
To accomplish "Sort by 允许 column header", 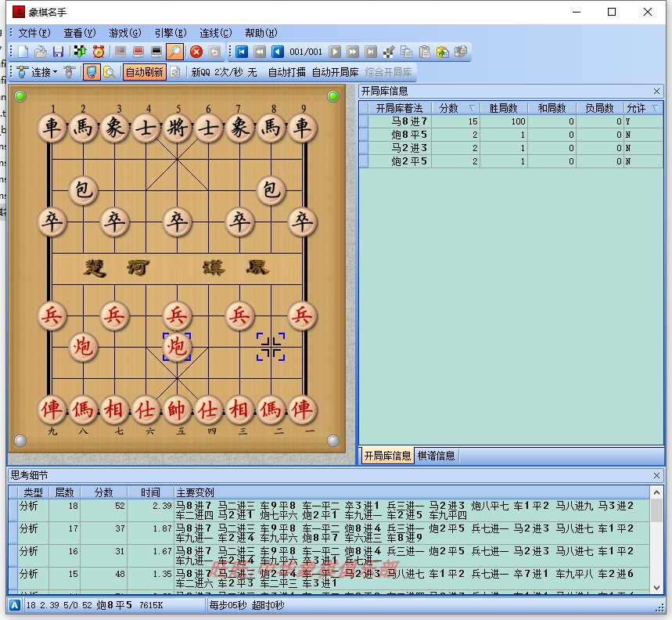I will pos(642,108).
